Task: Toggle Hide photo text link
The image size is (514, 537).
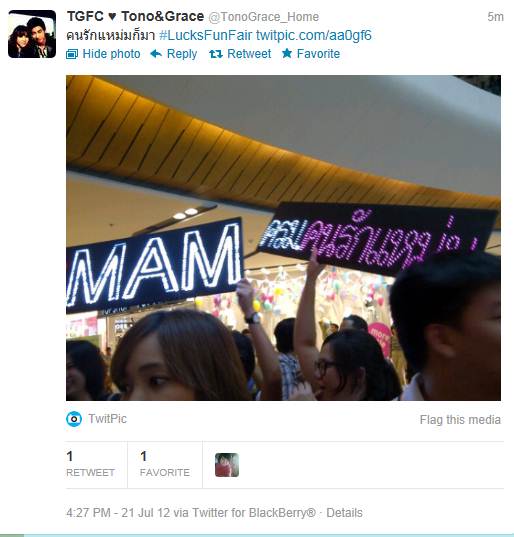Action: pos(111,54)
